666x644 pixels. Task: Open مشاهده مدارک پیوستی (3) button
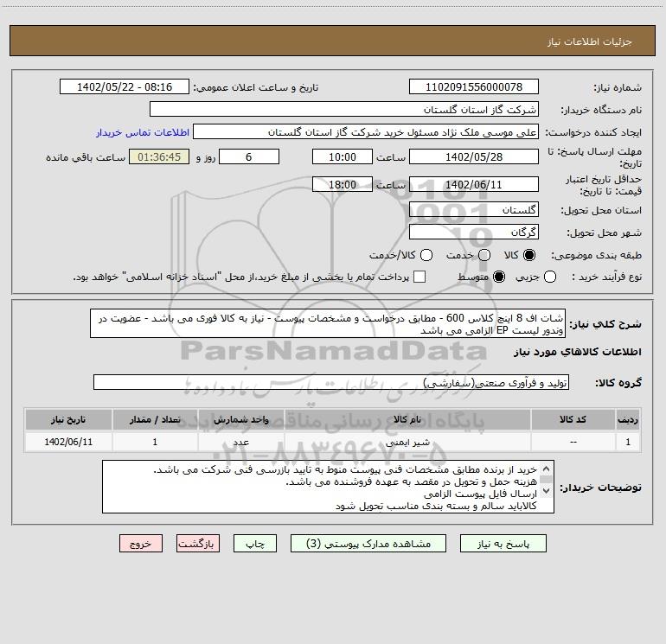tap(368, 544)
